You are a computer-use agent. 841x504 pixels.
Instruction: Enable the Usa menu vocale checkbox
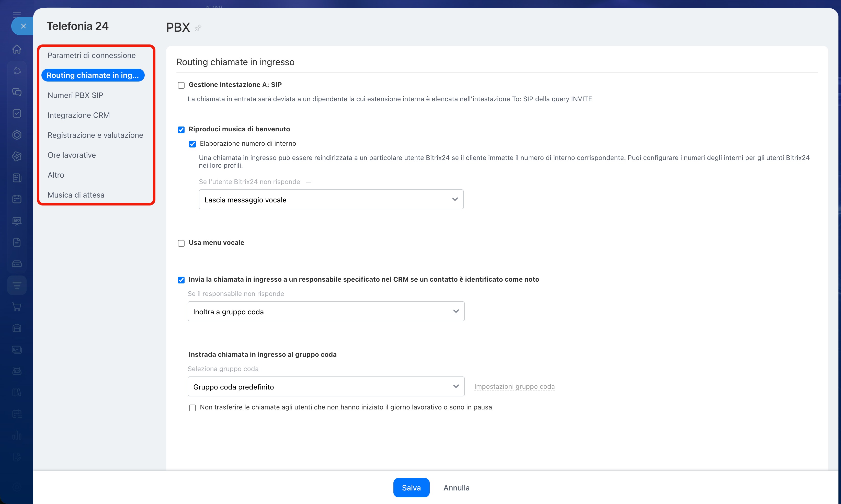pyautogui.click(x=181, y=243)
